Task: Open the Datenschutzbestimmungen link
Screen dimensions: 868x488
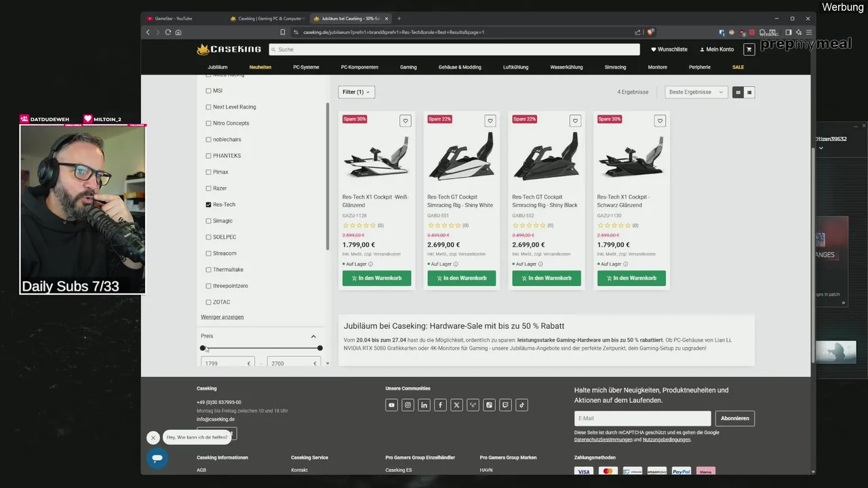Action: point(603,440)
